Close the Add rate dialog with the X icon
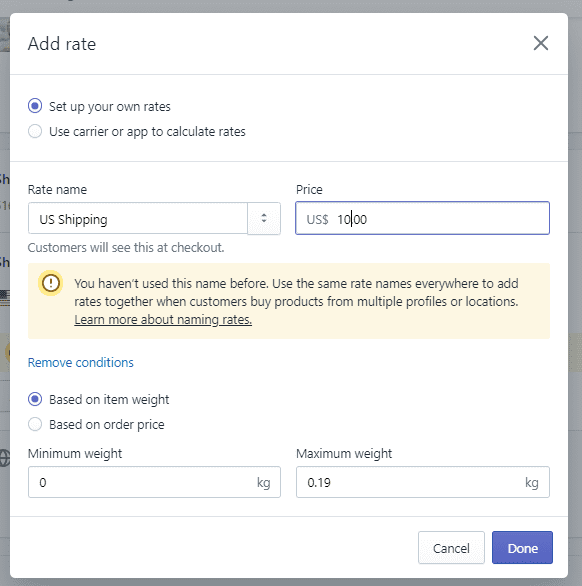 coord(541,43)
